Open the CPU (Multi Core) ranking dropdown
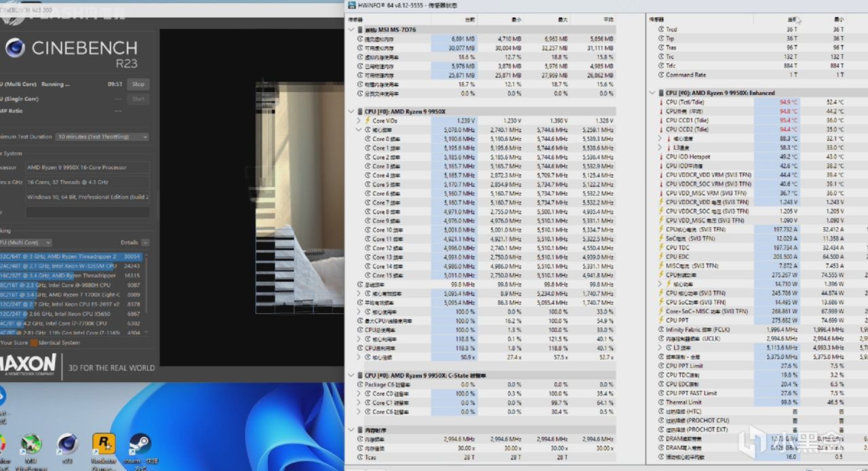 click(26, 243)
